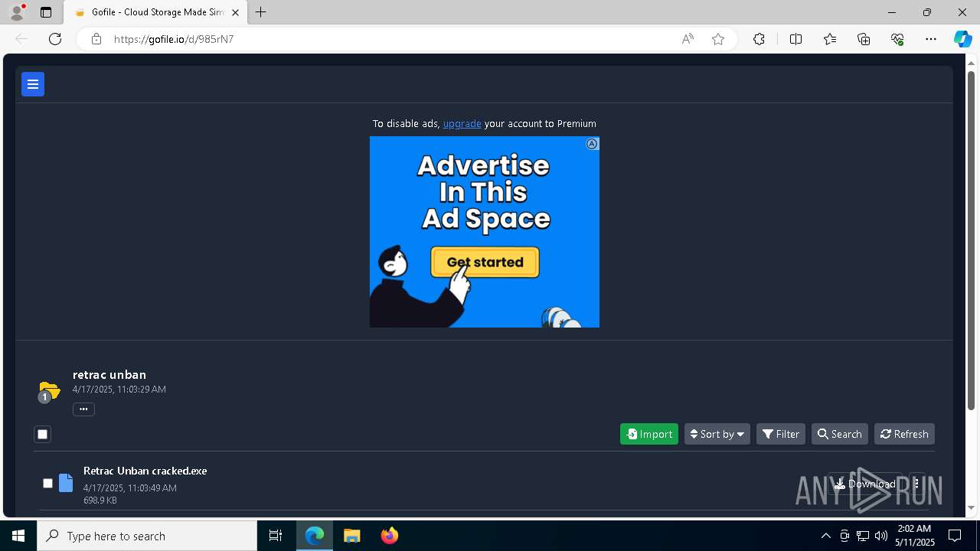Refresh the page with the reload icon
Viewport: 980px width, 551px height.
pos(55,39)
